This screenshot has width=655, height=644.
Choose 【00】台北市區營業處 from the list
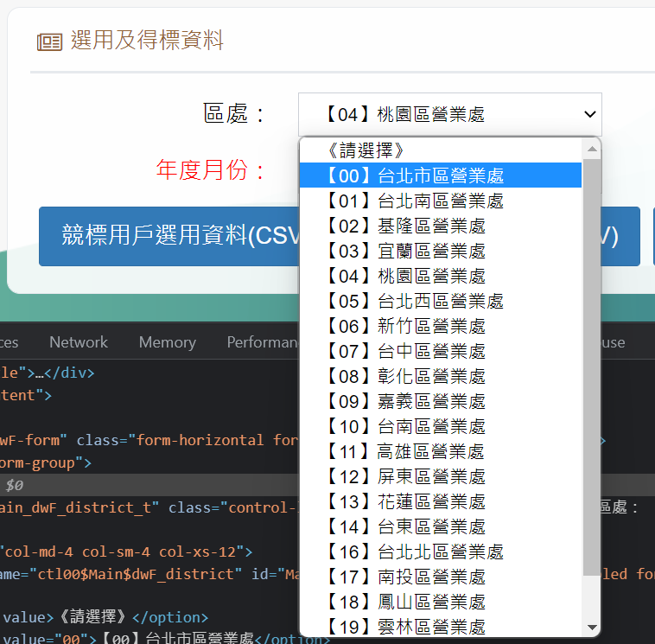coord(441,175)
